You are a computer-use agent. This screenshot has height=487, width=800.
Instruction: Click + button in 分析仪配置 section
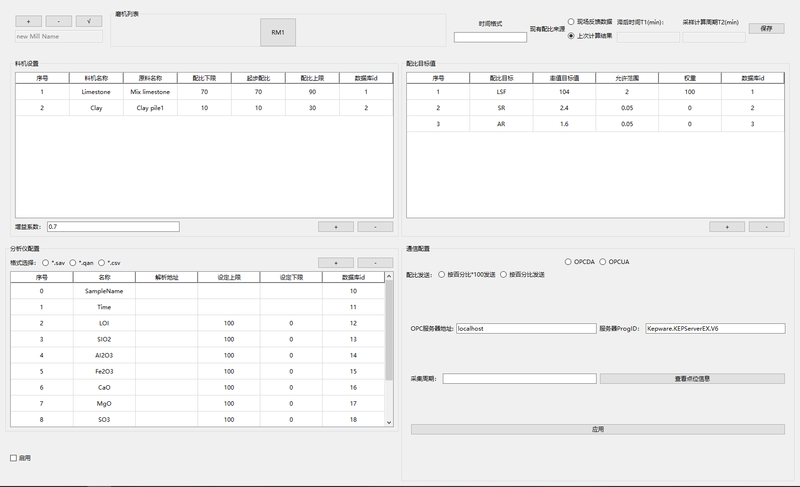pos(336,263)
